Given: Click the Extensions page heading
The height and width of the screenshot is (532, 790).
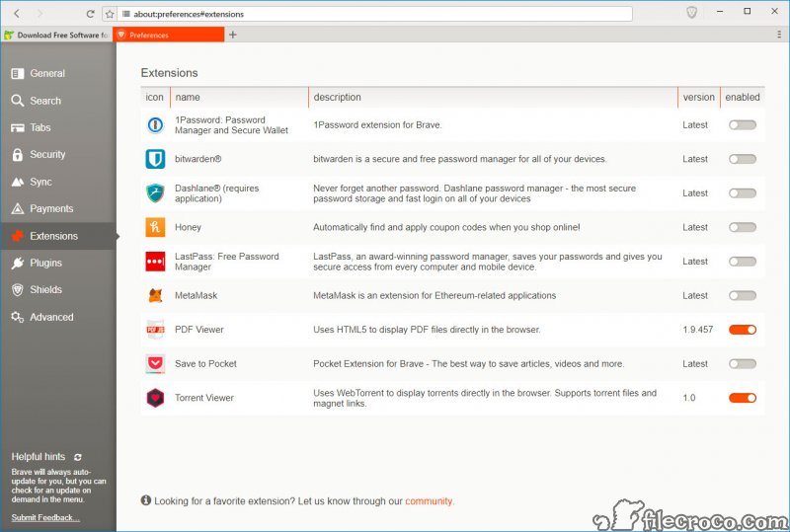Looking at the screenshot, I should pyautogui.click(x=169, y=73).
